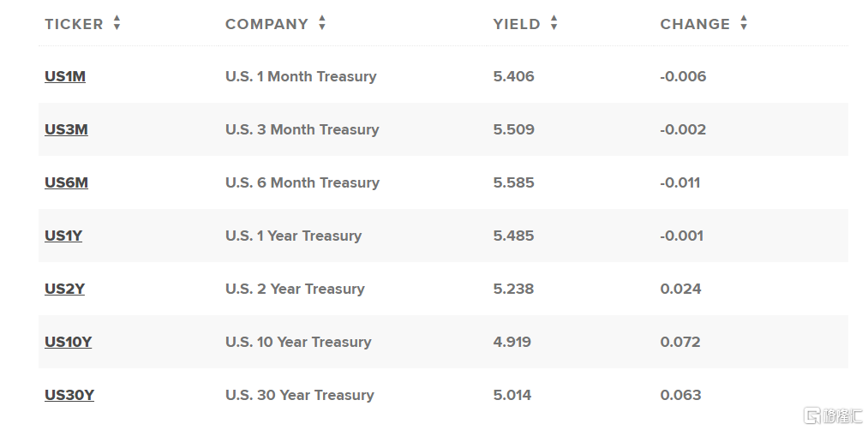Select the US2Y ticker link

[x=64, y=289]
